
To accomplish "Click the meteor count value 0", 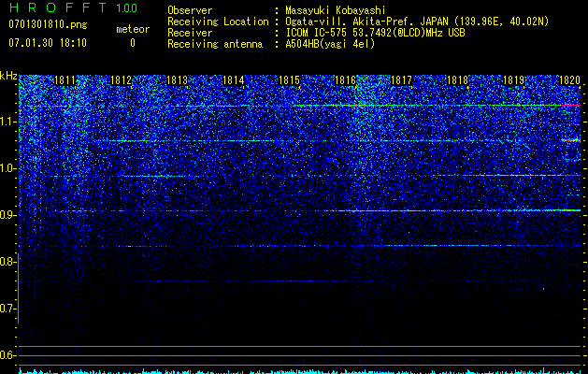I will [x=133, y=43].
